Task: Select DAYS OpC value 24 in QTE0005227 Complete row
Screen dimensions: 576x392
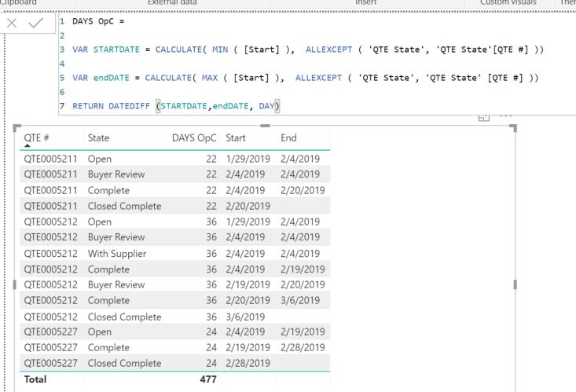Action: pyautogui.click(x=211, y=347)
